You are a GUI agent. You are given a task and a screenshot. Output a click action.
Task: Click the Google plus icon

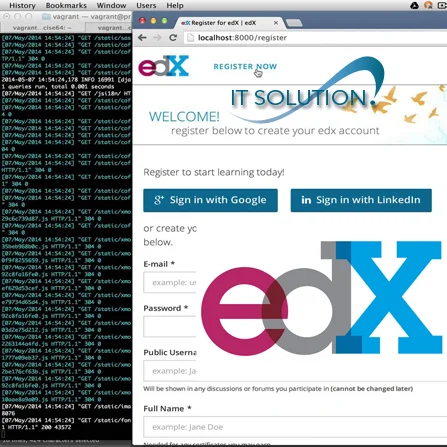(159, 200)
